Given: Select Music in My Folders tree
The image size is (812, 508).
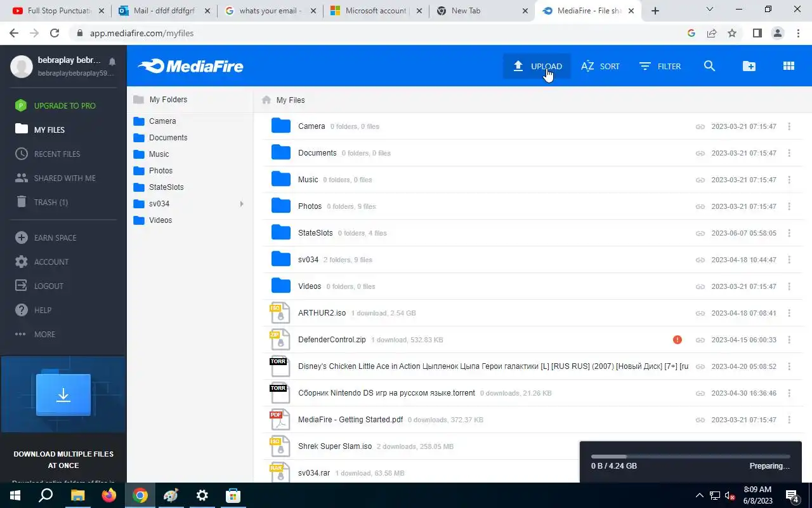Looking at the screenshot, I should [159, 154].
